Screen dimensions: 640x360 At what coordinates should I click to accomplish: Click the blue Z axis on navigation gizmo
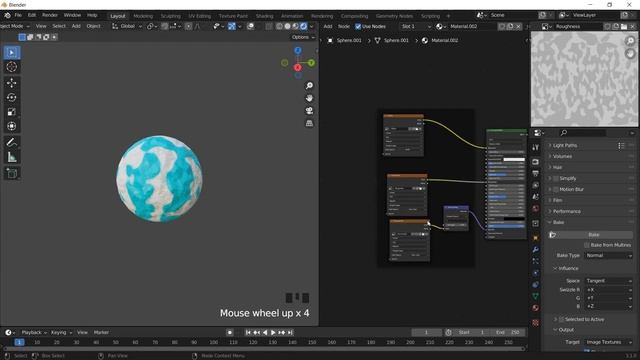pos(298,50)
